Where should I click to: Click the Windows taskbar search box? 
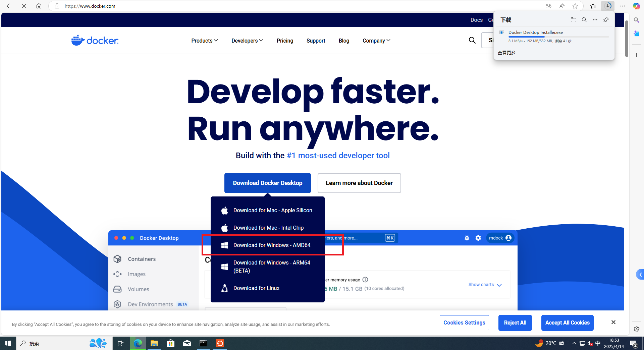point(64,343)
